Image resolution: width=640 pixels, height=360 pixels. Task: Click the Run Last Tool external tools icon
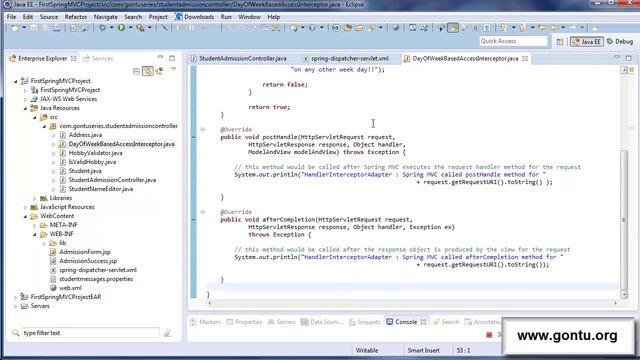pos(140,28)
